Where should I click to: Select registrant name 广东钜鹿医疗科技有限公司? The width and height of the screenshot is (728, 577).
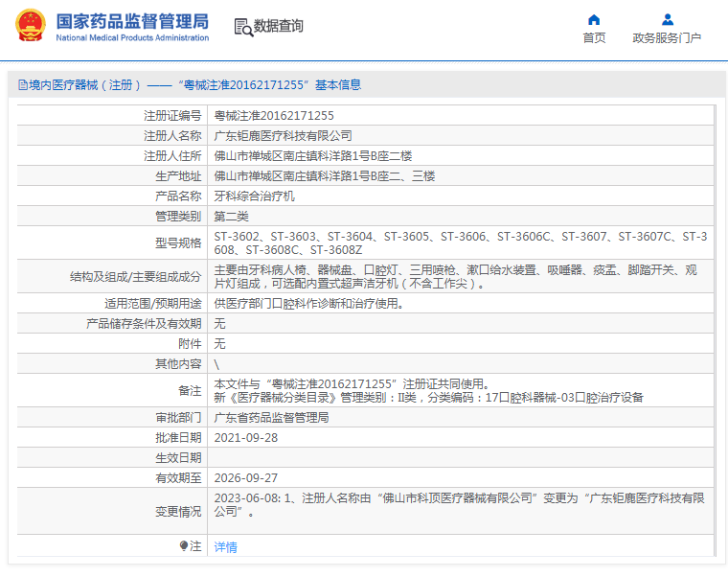283,136
